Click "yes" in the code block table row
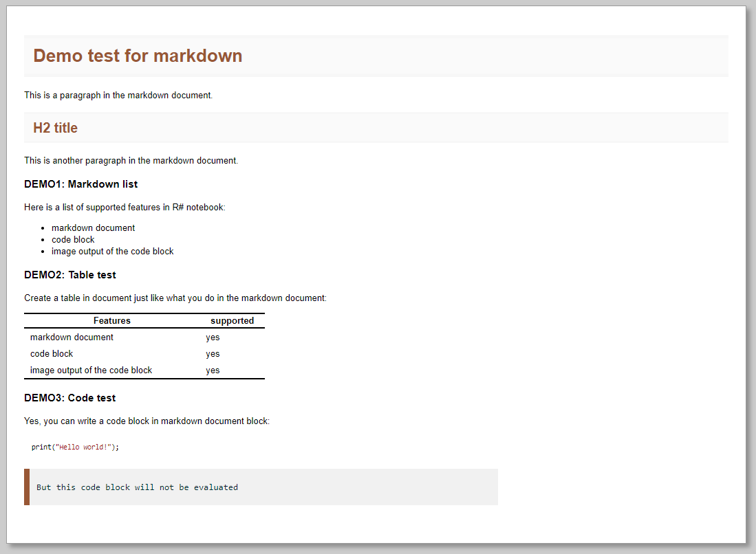 tap(213, 354)
